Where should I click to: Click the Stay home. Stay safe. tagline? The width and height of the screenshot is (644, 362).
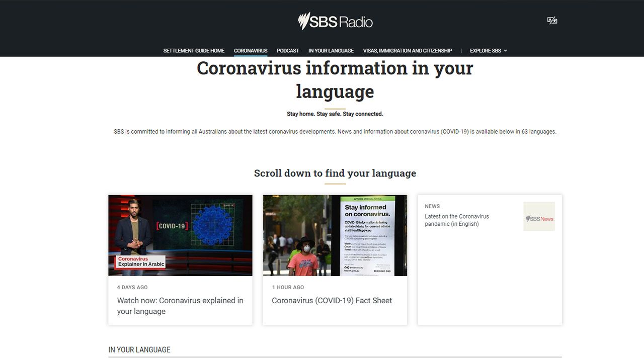pos(335,114)
